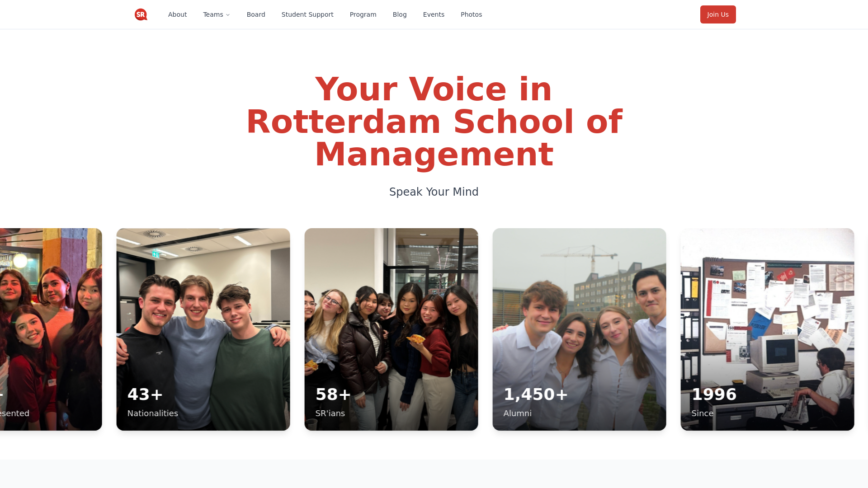Open the Events page
This screenshot has width=868, height=488.
(x=434, y=14)
